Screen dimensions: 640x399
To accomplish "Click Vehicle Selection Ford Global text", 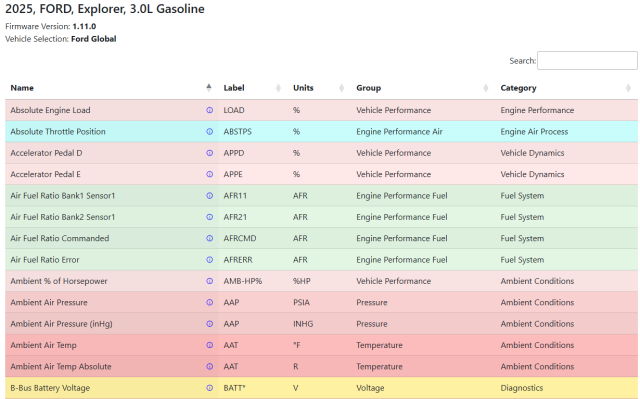I will [x=60, y=39].
